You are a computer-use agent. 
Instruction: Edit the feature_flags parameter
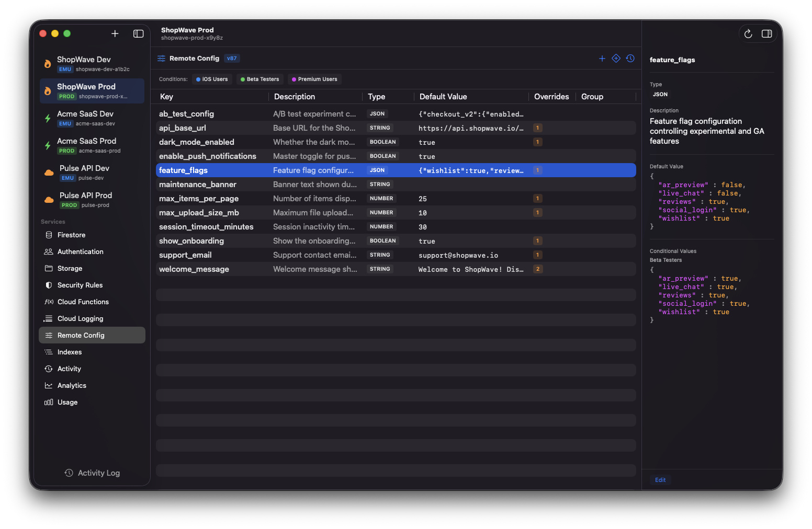tap(660, 479)
